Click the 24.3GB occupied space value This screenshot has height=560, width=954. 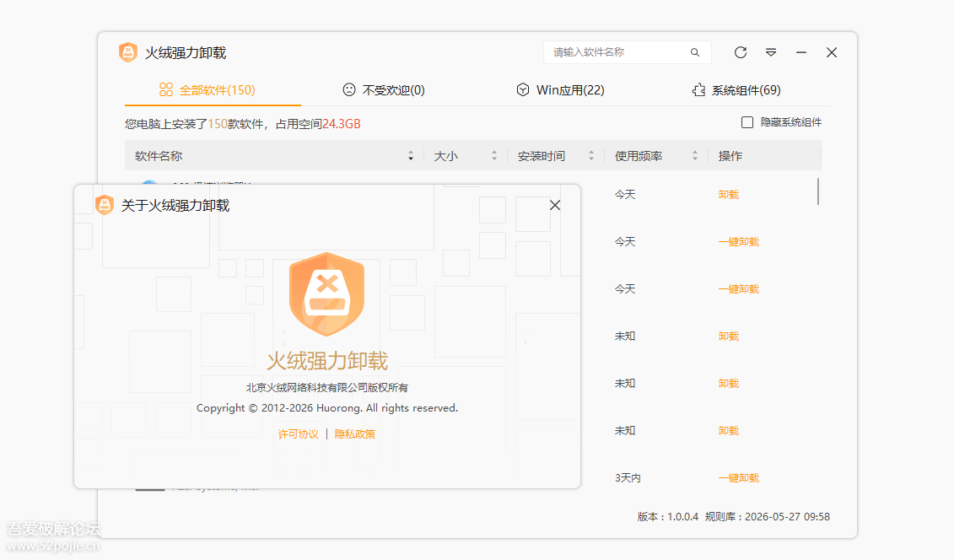tap(342, 124)
